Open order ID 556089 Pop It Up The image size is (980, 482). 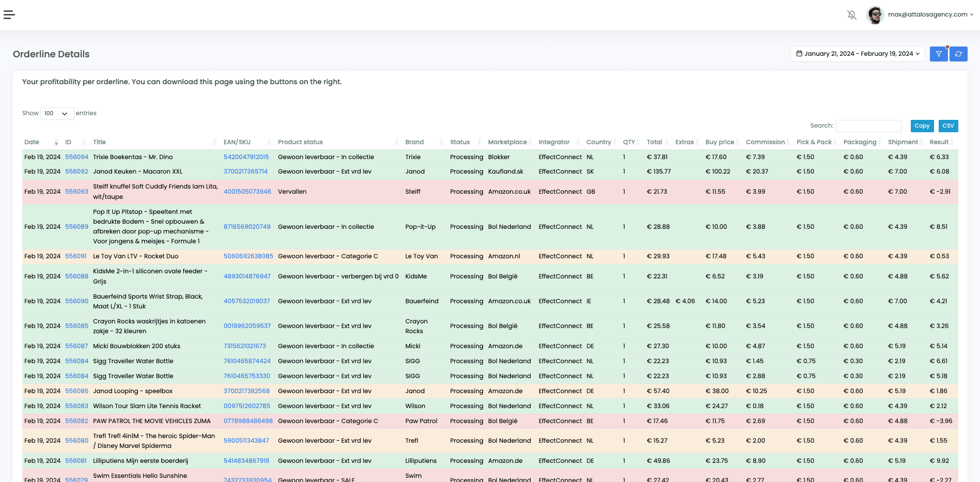tap(76, 227)
